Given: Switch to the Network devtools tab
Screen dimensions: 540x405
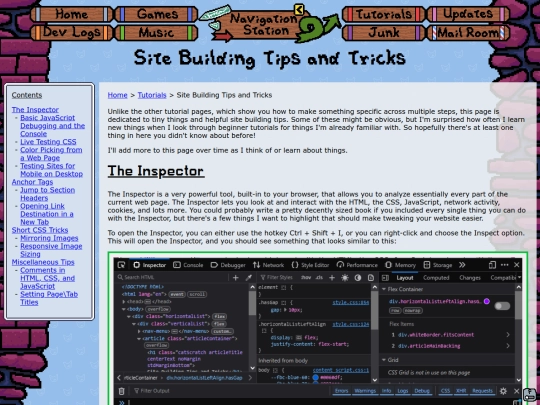Looking at the screenshot, I should point(269,265).
